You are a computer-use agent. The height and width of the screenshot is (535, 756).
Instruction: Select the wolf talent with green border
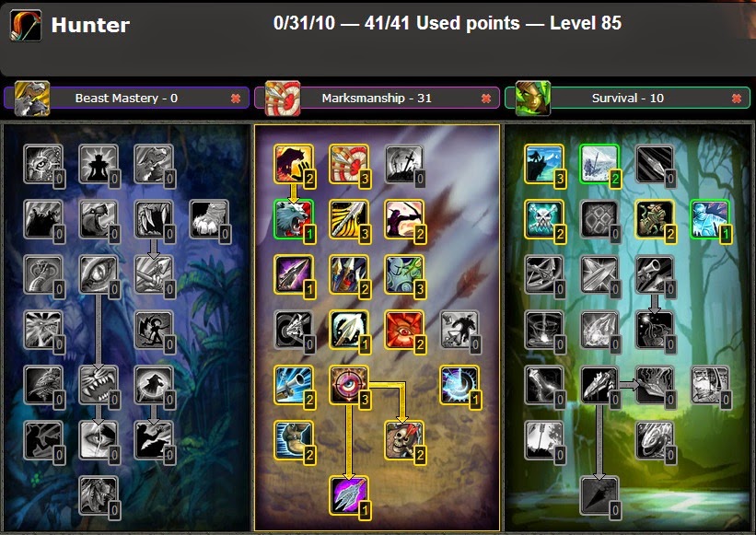coord(294,219)
